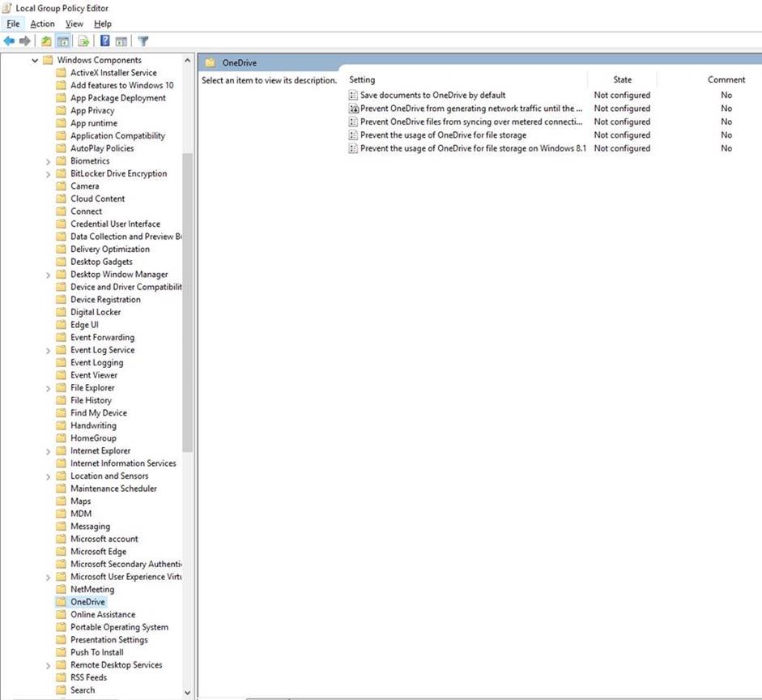Select Online Assistance
This screenshot has width=762, height=700.
103,614
